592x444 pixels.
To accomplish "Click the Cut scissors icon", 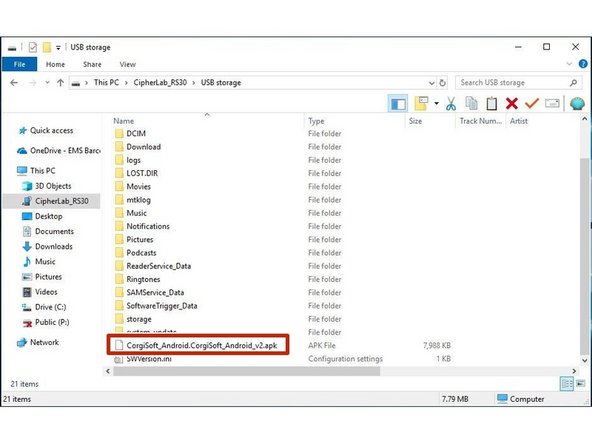I will tap(451, 103).
